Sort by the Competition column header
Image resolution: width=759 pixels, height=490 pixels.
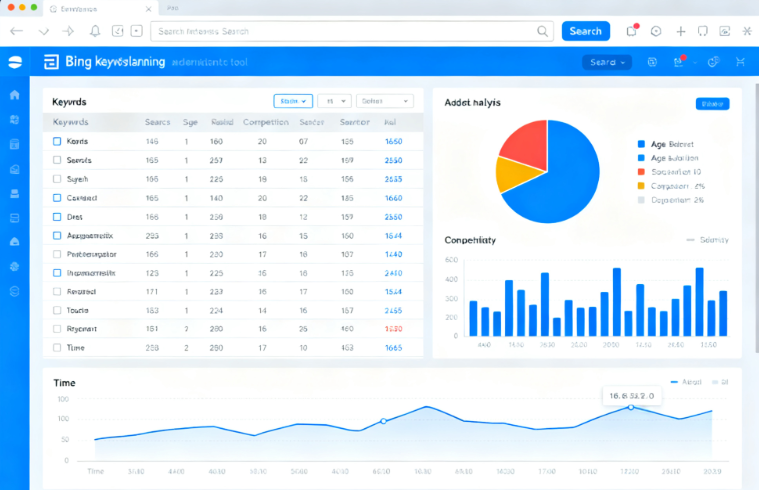click(266, 122)
